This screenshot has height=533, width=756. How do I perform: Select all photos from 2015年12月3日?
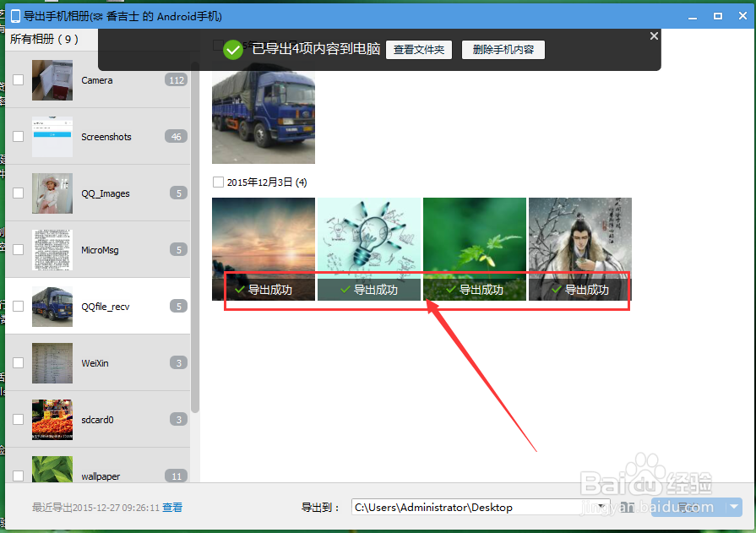218,182
